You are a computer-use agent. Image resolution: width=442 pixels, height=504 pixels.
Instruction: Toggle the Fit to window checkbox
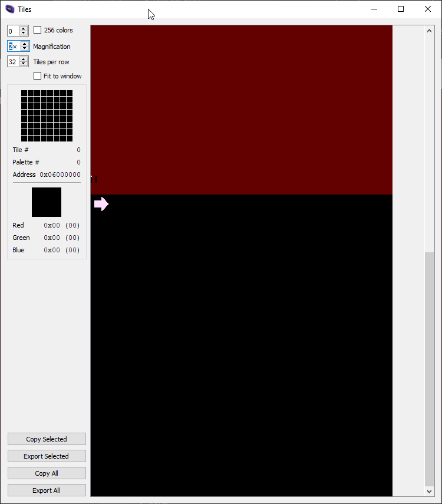(x=38, y=76)
